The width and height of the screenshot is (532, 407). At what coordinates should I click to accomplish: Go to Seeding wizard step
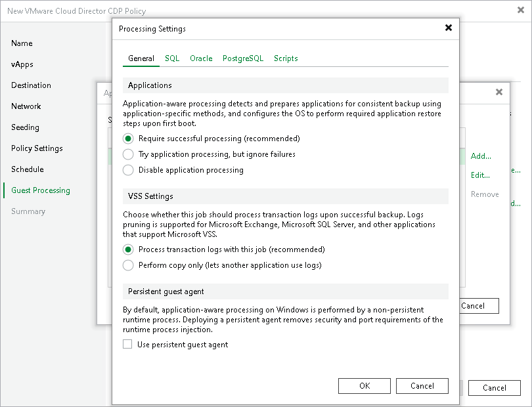[x=25, y=127]
